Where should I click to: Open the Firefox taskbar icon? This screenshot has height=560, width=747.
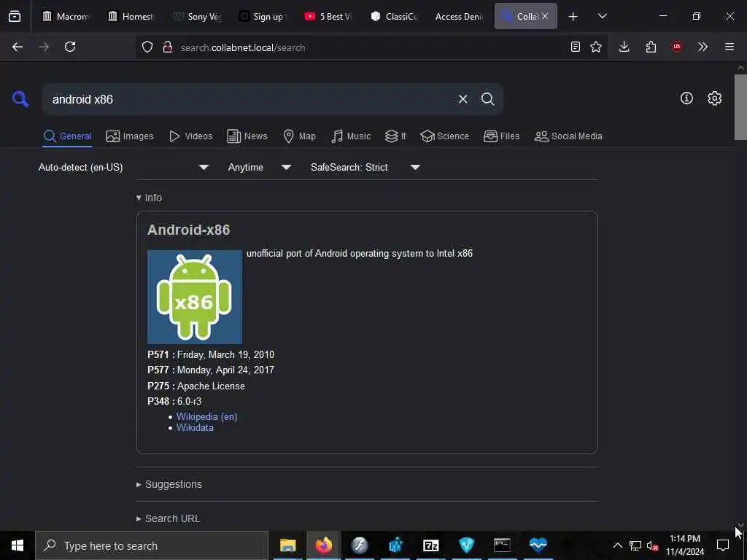(323, 545)
